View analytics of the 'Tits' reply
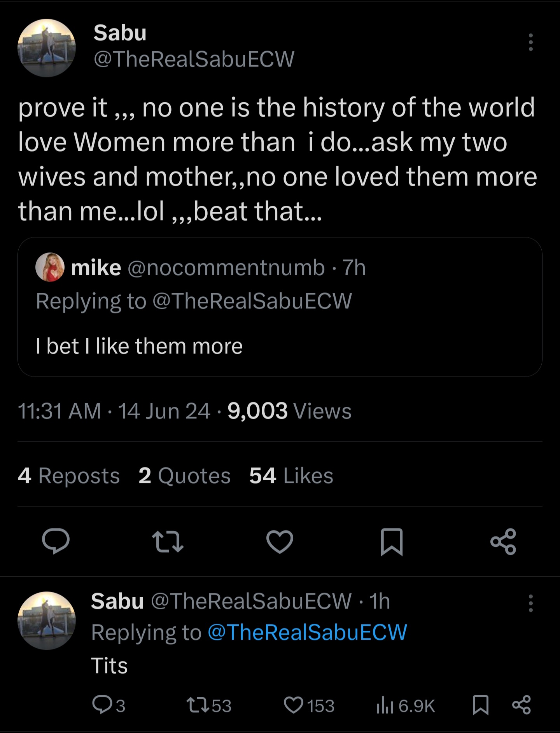The height and width of the screenshot is (733, 560). click(x=384, y=705)
